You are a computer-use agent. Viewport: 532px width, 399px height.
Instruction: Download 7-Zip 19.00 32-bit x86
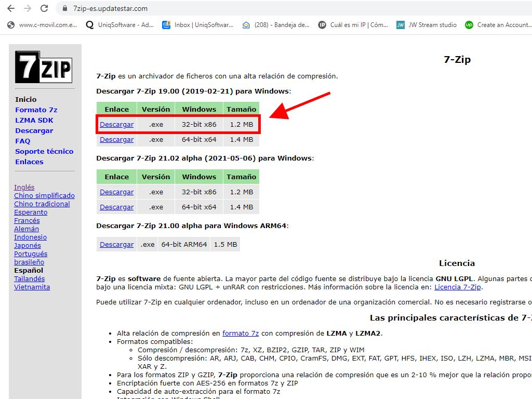[x=116, y=125]
